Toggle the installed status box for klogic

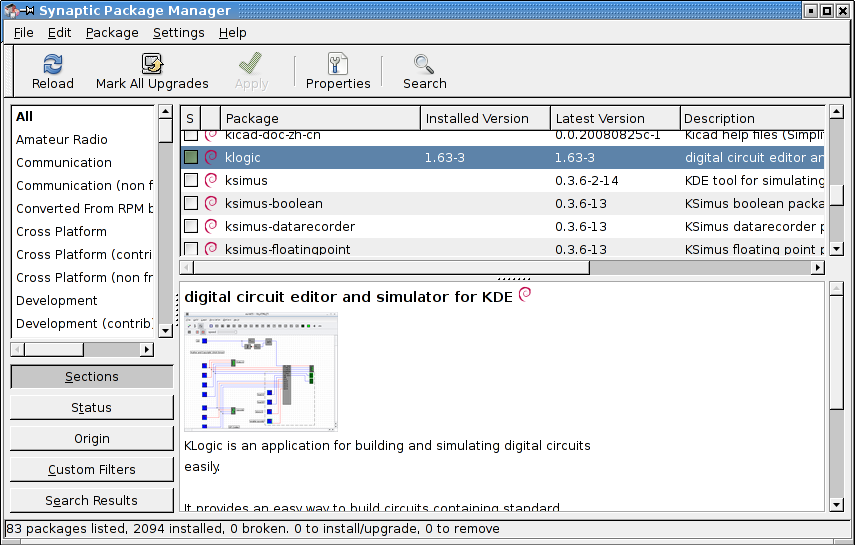(191, 157)
